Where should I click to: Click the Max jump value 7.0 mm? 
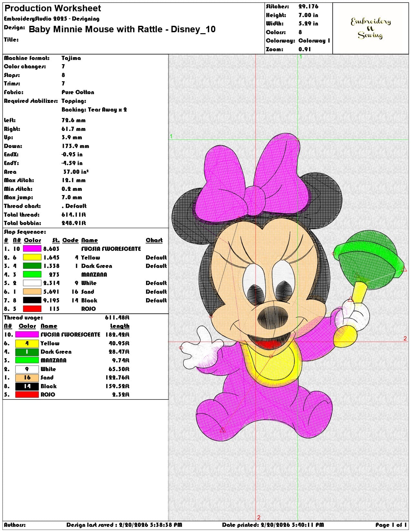[x=72, y=197]
